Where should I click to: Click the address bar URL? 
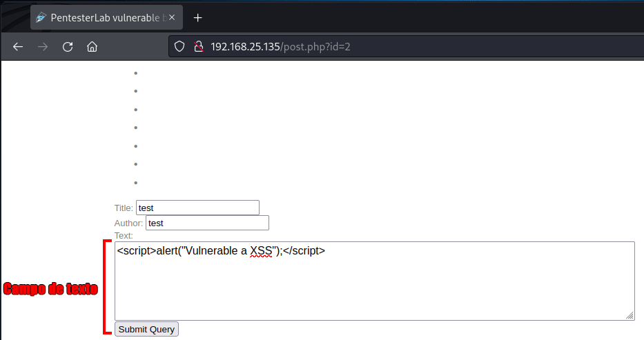(280, 47)
